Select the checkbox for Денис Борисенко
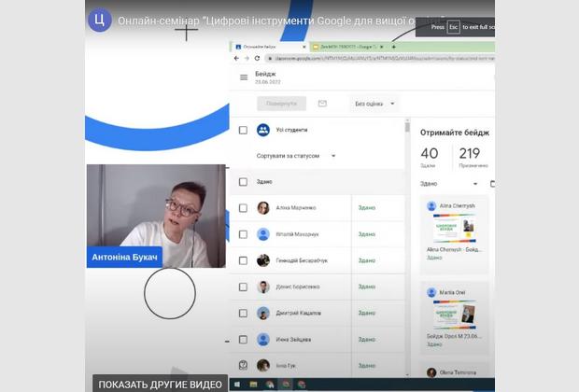Image resolution: width=579 pixels, height=392 pixels. (x=243, y=287)
